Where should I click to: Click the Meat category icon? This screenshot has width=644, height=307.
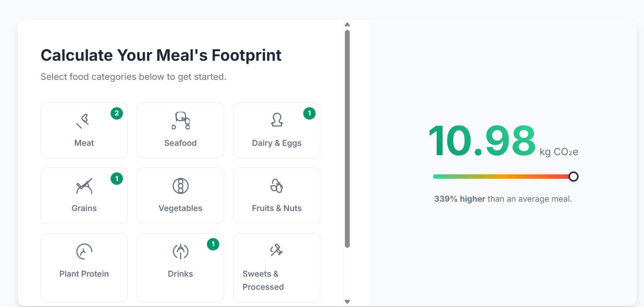click(83, 121)
